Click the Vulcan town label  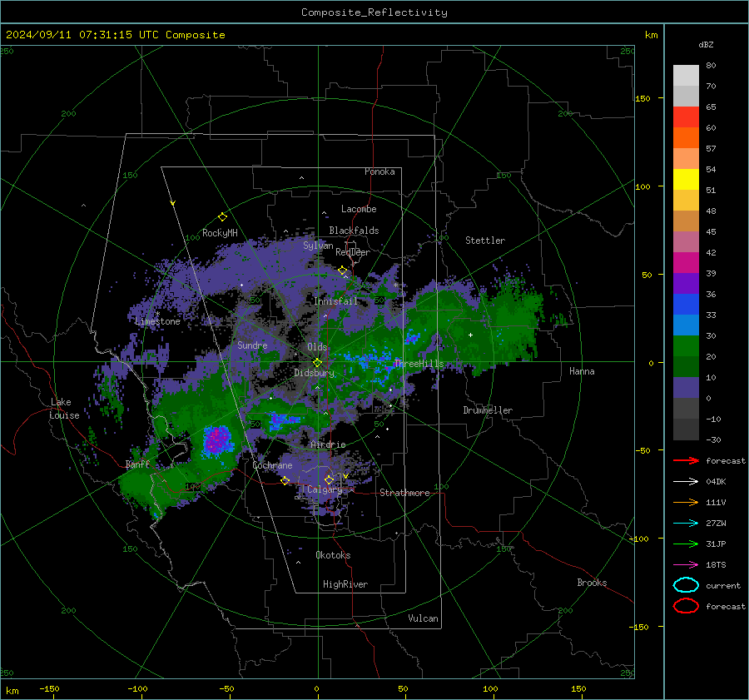tap(424, 618)
